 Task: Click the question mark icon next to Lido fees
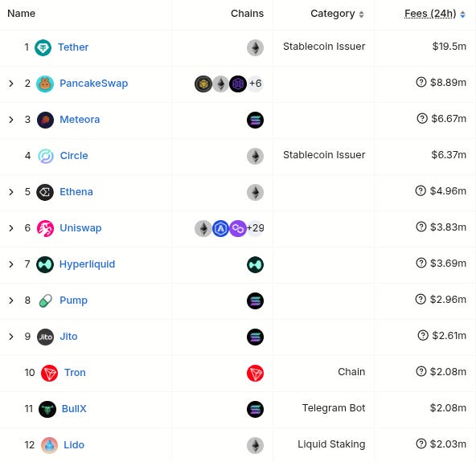pyautogui.click(x=421, y=444)
